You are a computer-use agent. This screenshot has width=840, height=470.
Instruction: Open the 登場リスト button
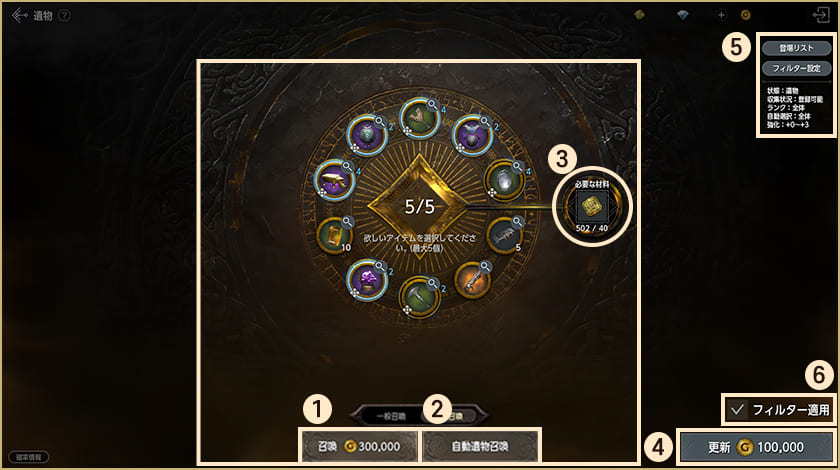[796, 48]
